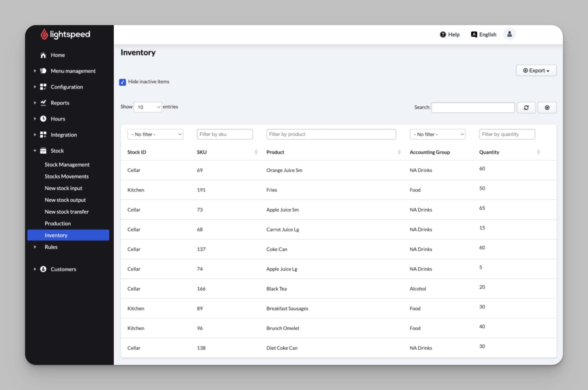588x390 pixels.
Task: Sort table by SKU arrows
Action: 256,152
